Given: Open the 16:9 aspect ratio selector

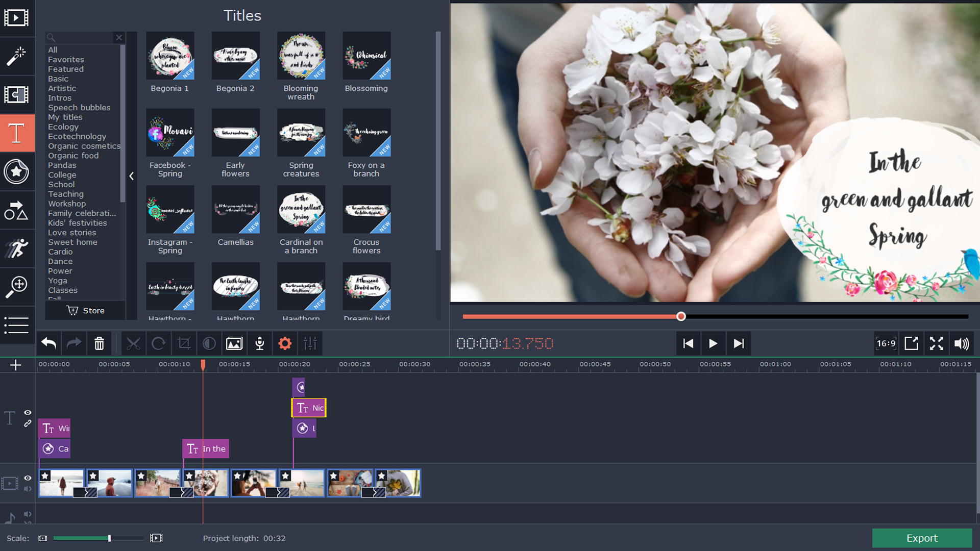Looking at the screenshot, I should pos(886,343).
